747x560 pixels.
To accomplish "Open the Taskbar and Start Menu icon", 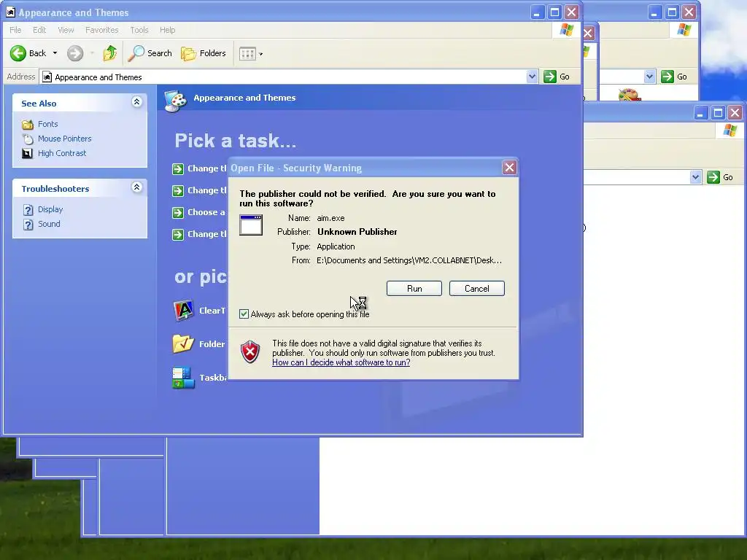I will pyautogui.click(x=183, y=378).
